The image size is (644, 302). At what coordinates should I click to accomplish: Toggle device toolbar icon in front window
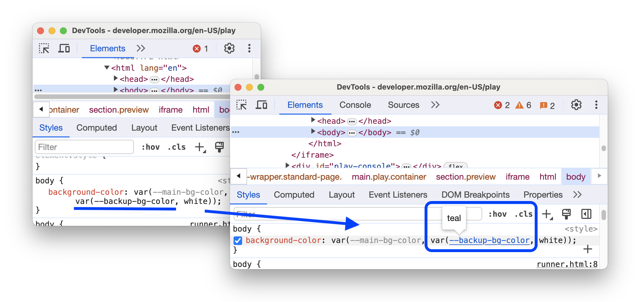261,105
